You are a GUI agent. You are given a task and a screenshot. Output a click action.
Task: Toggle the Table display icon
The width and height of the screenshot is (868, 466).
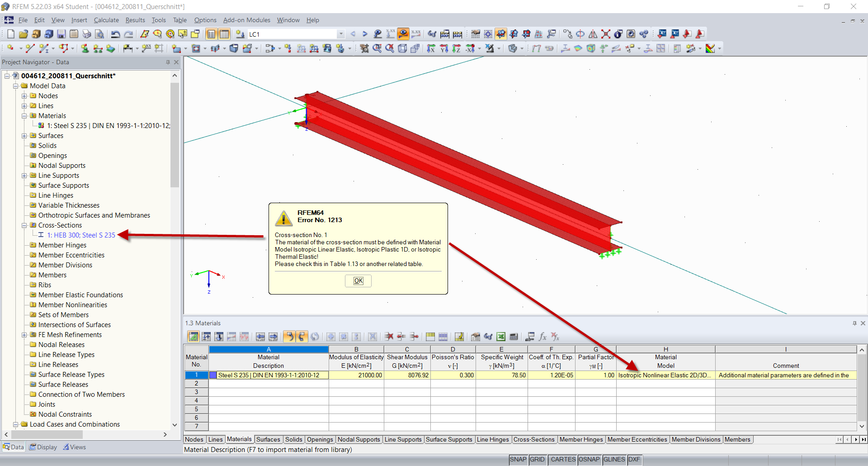pos(224,34)
